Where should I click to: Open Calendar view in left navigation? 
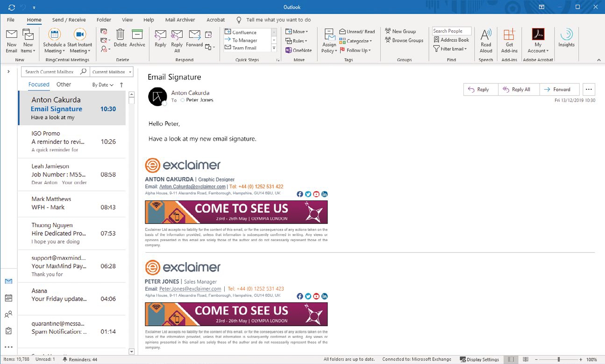(8, 298)
